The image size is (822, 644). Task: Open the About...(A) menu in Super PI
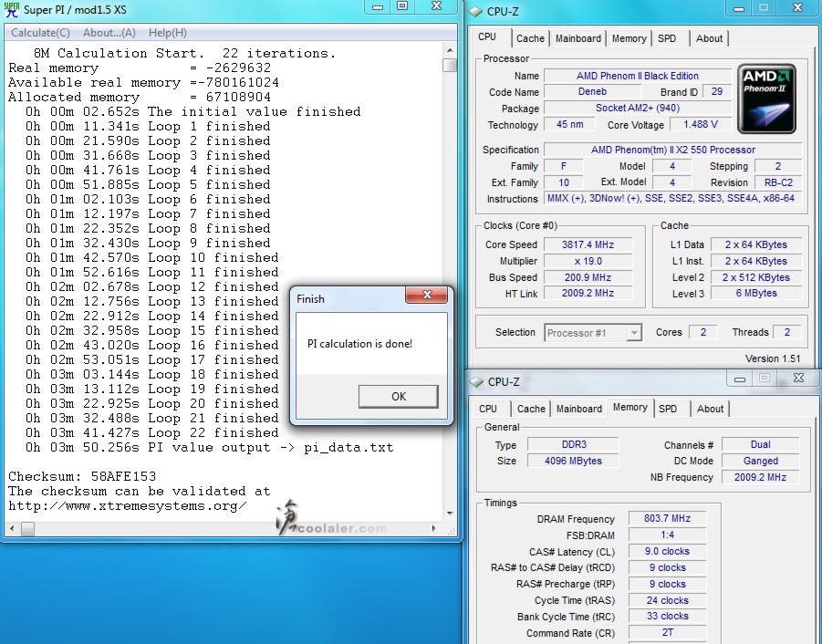(109, 33)
